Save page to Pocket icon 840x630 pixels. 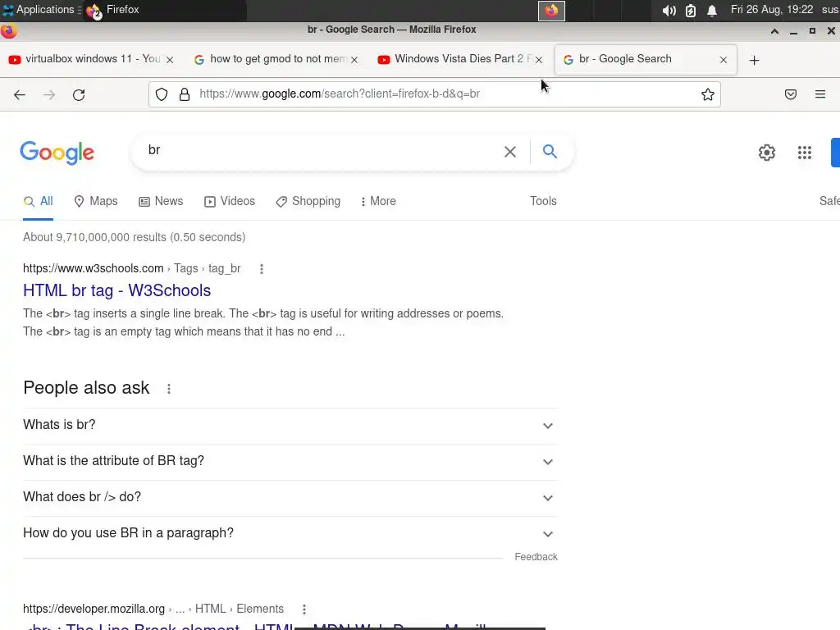click(791, 94)
